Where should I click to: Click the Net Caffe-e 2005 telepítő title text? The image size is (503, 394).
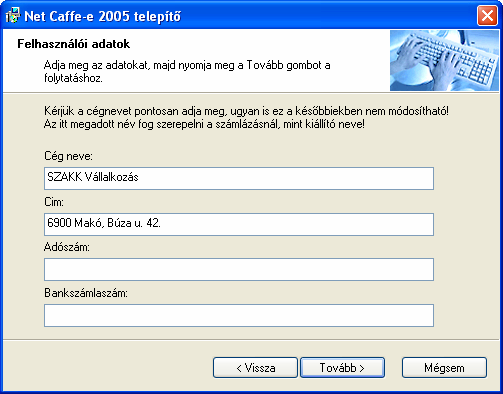click(103, 16)
